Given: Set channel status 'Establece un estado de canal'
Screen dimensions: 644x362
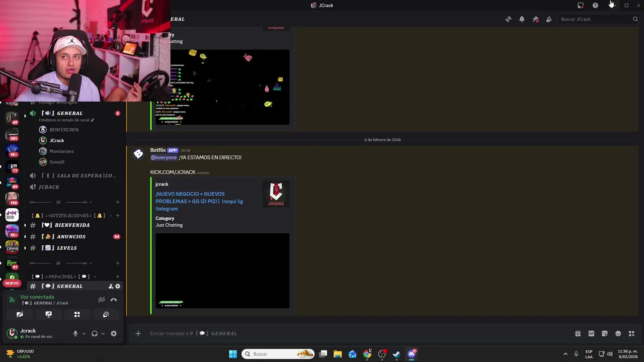Looking at the screenshot, I should [66, 120].
